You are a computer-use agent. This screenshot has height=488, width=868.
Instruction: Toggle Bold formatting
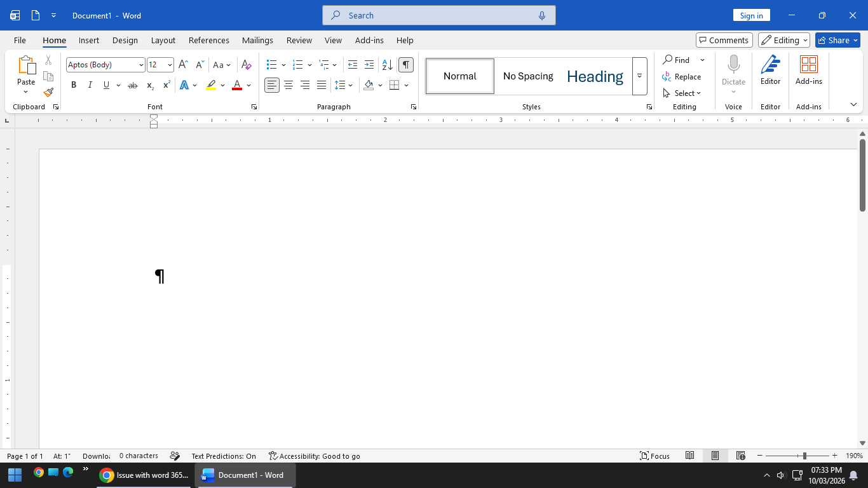tap(74, 85)
